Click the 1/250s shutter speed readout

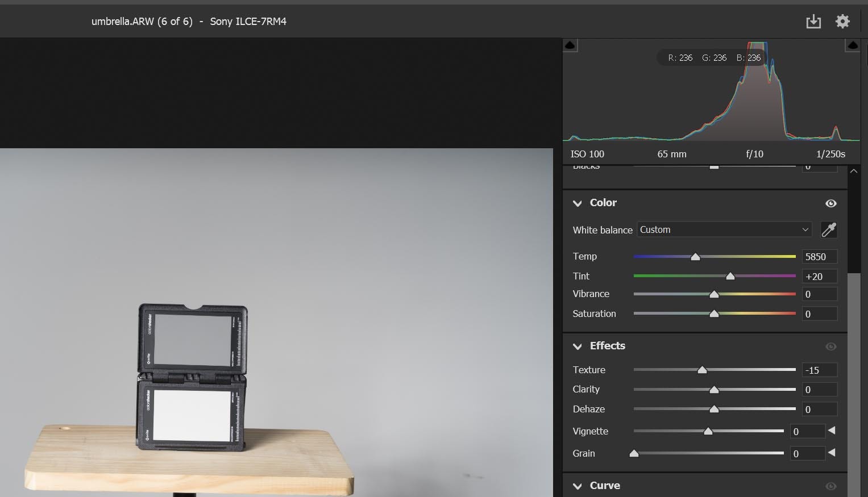[830, 154]
